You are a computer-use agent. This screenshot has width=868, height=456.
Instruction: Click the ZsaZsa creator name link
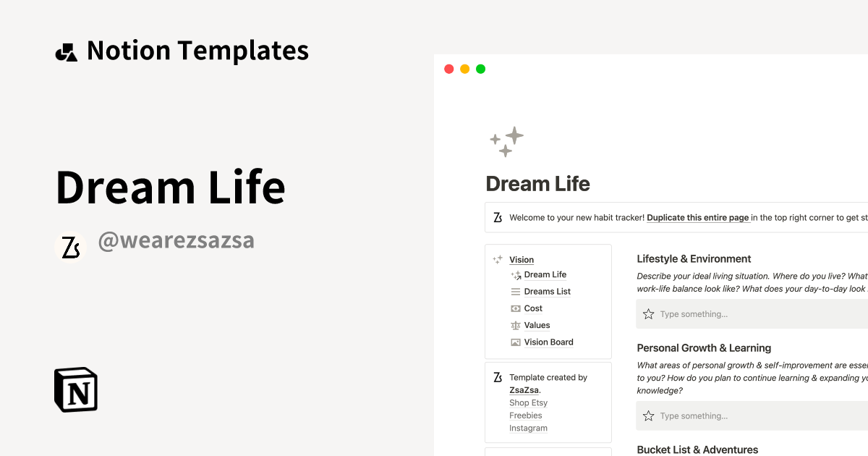pyautogui.click(x=524, y=389)
